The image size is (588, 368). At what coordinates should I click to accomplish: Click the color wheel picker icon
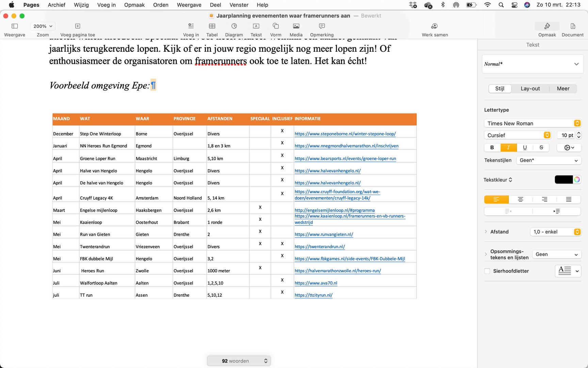[x=577, y=180]
